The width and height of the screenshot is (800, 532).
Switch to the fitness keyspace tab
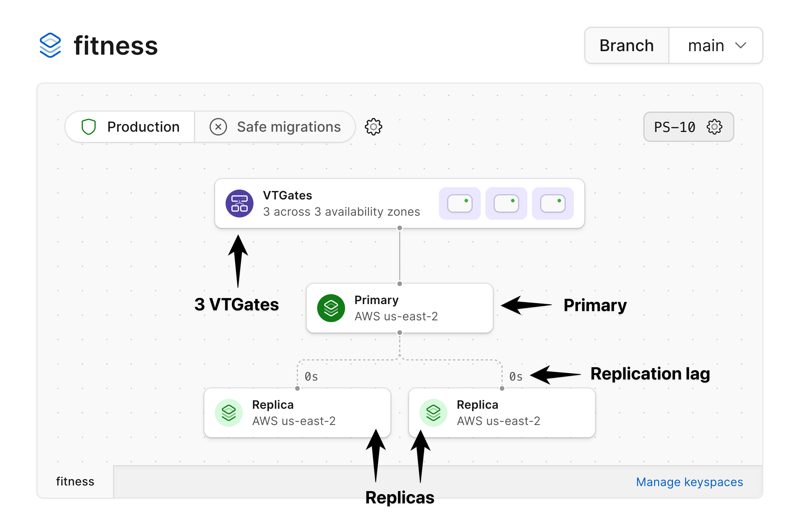pos(75,481)
